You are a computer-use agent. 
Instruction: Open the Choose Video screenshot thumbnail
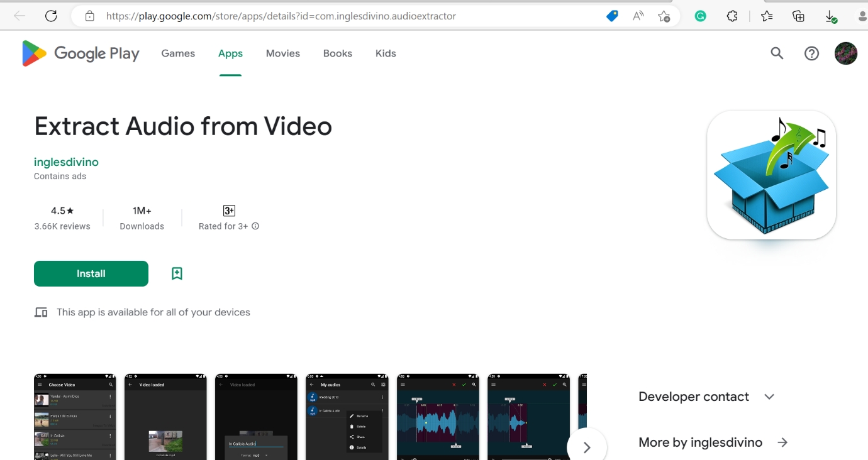(x=75, y=417)
